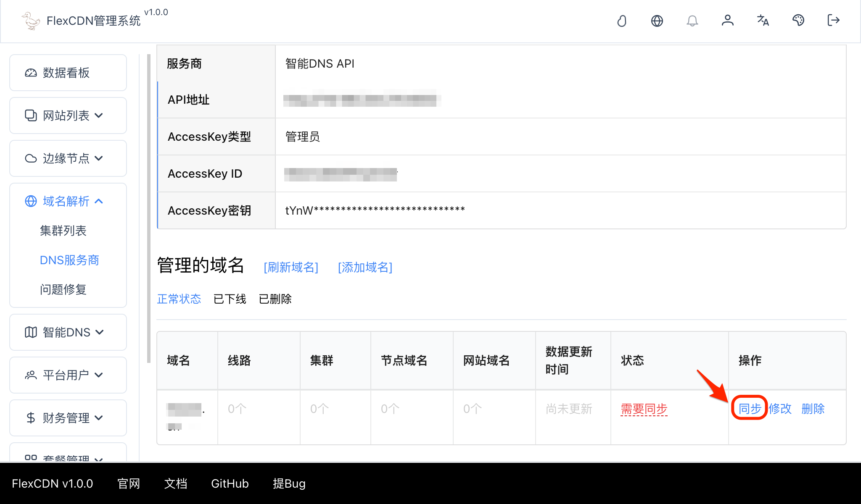Click 添加域名 to add a domain
The width and height of the screenshot is (861, 504).
click(x=365, y=268)
